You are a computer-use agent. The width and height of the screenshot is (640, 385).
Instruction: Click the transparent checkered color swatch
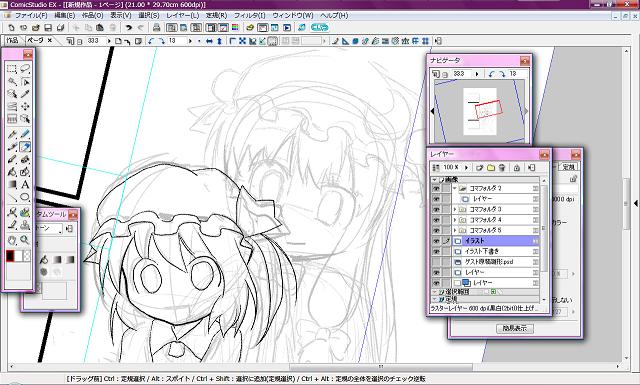click(x=27, y=256)
